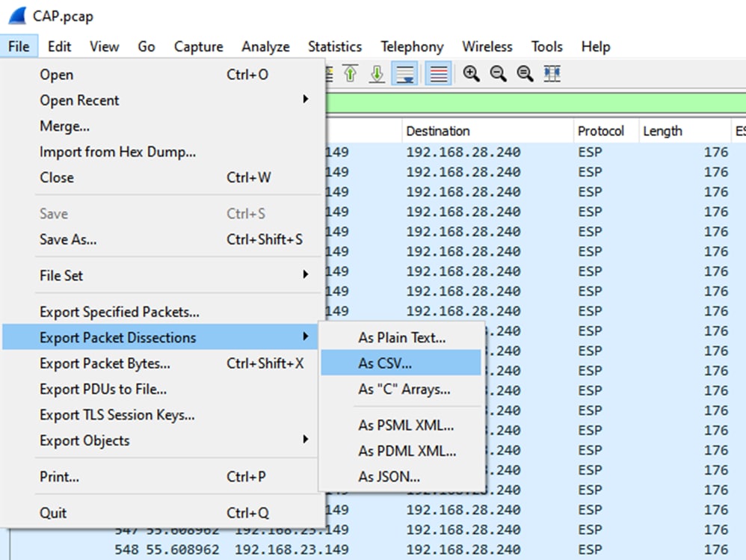Click the Protocol column header
746x560 pixels.
(600, 131)
